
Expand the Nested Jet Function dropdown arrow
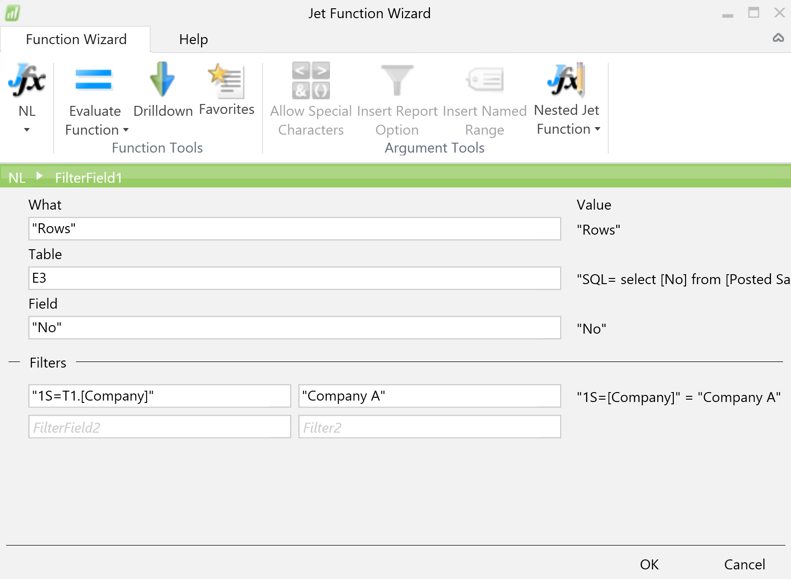597,129
